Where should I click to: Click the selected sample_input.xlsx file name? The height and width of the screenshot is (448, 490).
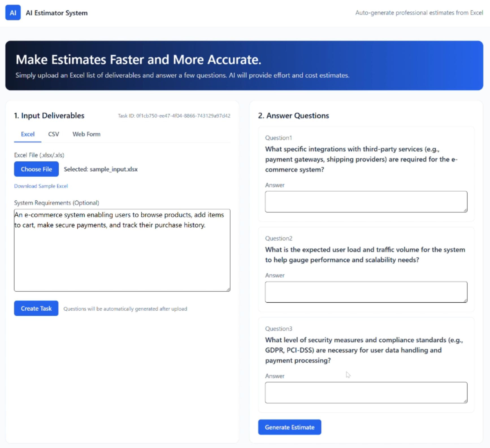[101, 169]
